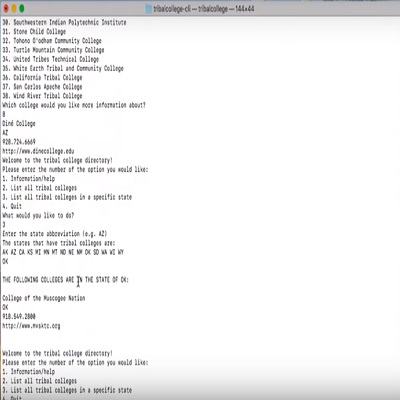
Task: Click the phone number 918.549.2800
Action: [19, 316]
